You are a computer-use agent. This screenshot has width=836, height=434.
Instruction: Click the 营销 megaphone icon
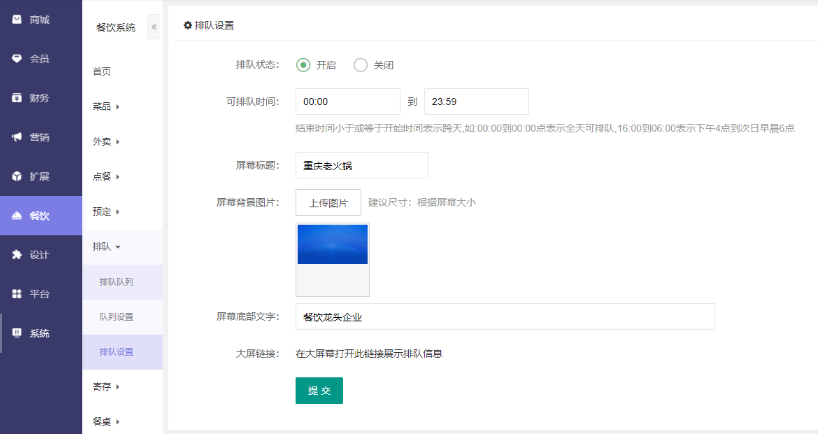17,137
